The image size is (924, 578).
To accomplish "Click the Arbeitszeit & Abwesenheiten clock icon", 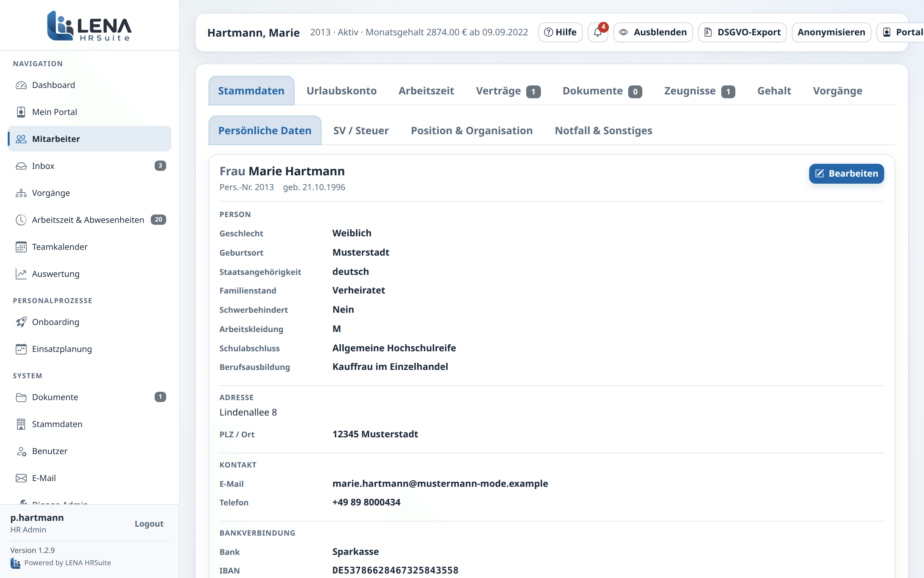I will tap(21, 220).
